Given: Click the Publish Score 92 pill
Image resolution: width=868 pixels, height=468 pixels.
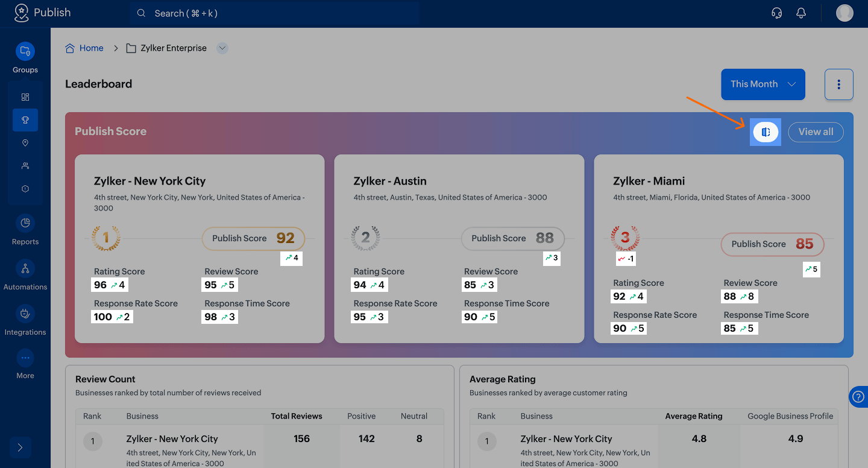Looking at the screenshot, I should click(253, 238).
